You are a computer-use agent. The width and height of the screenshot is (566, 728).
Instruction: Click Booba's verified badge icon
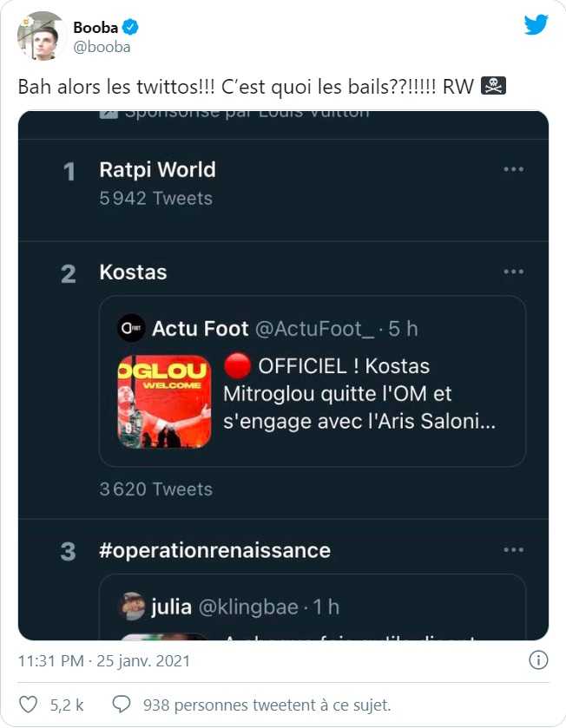coord(130,28)
